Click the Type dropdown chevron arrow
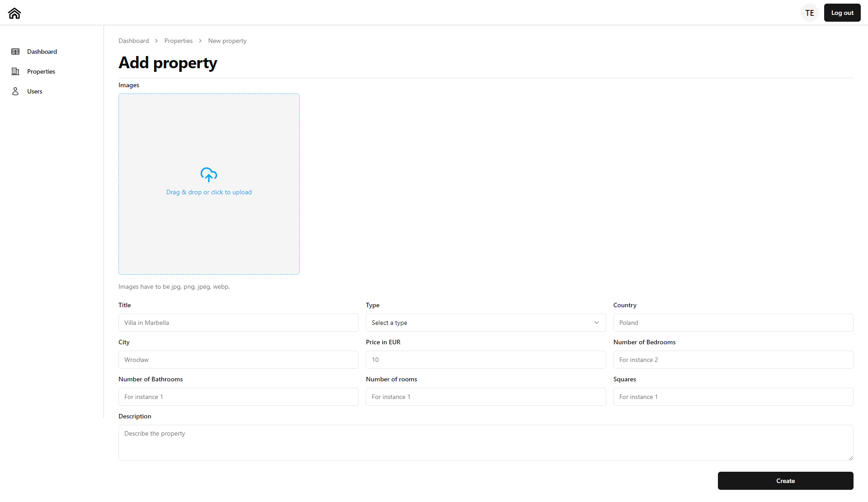868x502 pixels. (x=597, y=323)
